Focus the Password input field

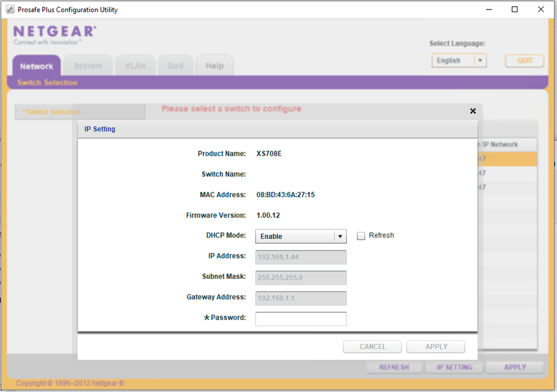301,319
